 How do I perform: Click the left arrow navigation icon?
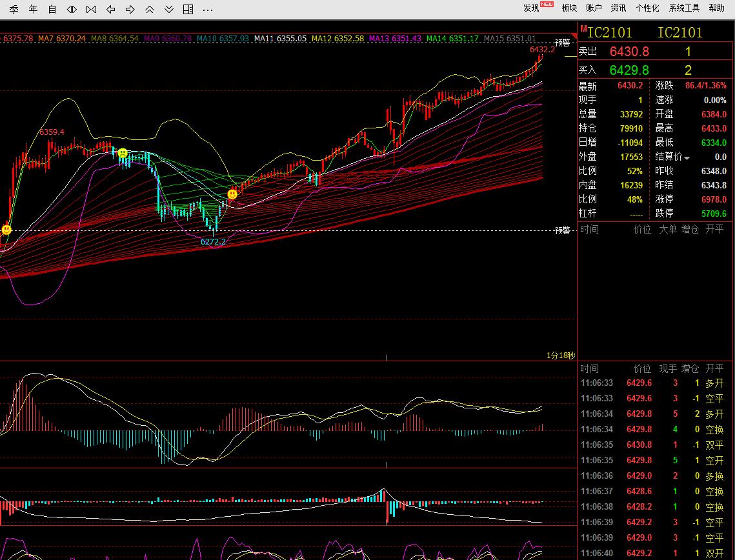[110, 9]
